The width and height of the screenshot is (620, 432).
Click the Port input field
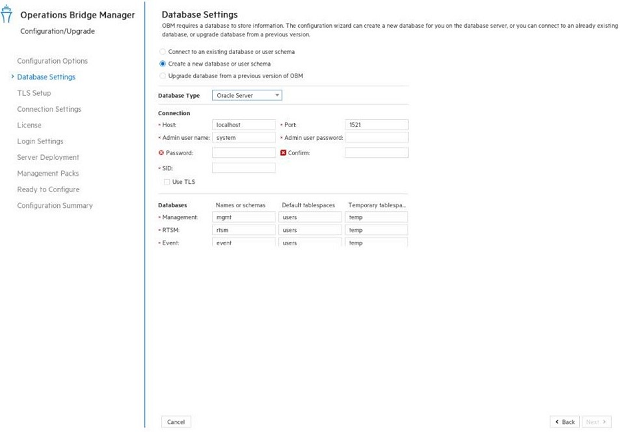tap(376, 125)
